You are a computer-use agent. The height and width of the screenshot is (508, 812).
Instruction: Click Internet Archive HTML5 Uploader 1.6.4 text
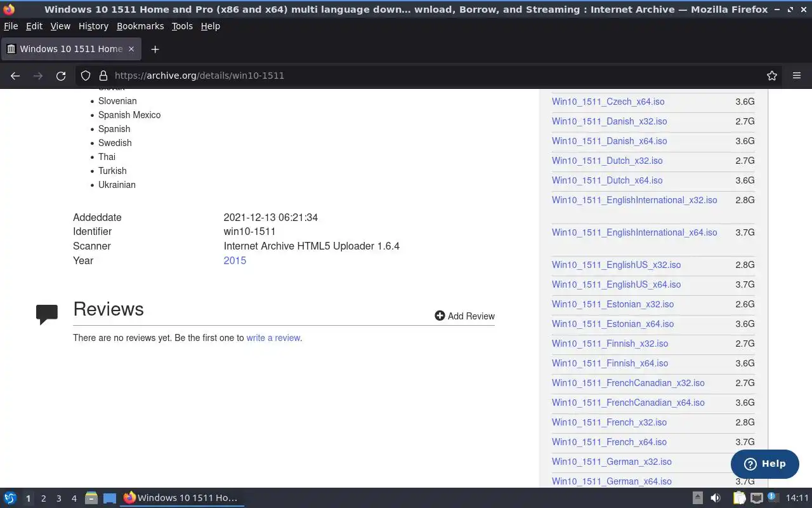click(x=311, y=246)
